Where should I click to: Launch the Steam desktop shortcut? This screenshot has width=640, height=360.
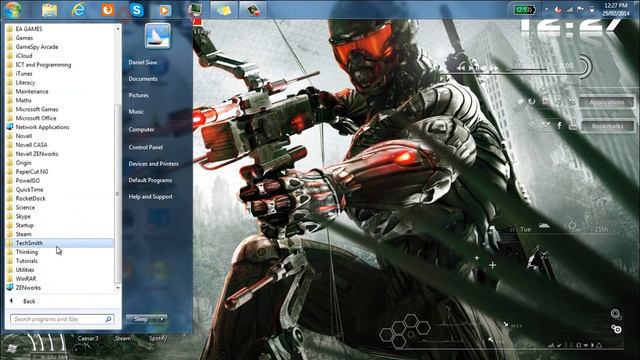coord(122,338)
